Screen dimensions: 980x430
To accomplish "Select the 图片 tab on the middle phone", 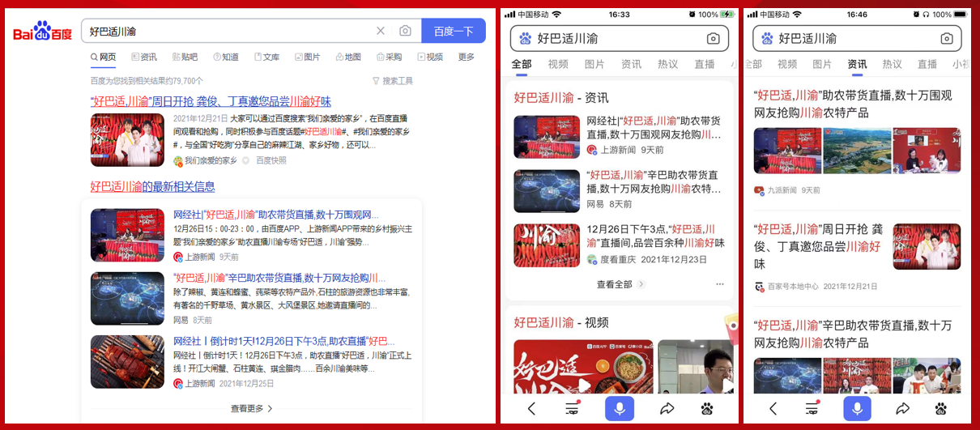I will [594, 64].
